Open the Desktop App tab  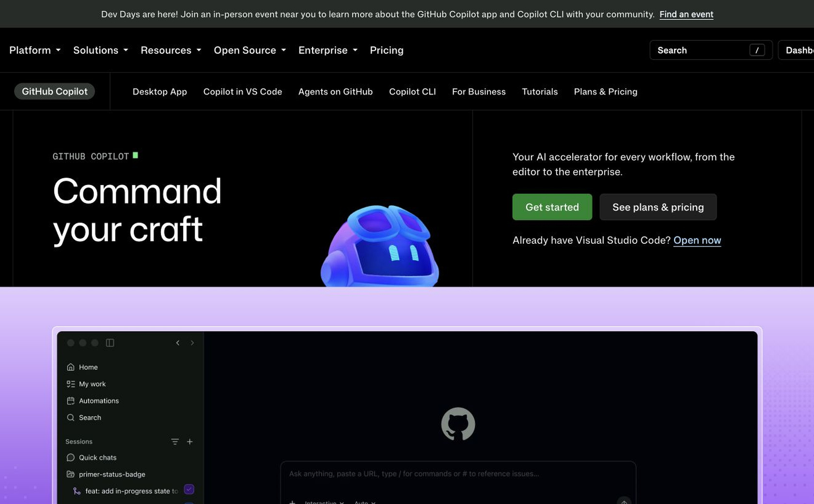(160, 92)
